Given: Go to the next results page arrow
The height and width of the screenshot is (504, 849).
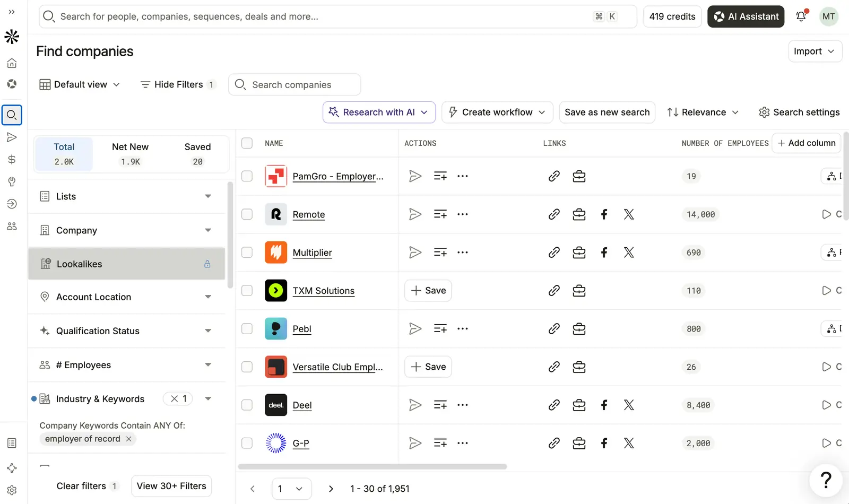Looking at the screenshot, I should 331,489.
